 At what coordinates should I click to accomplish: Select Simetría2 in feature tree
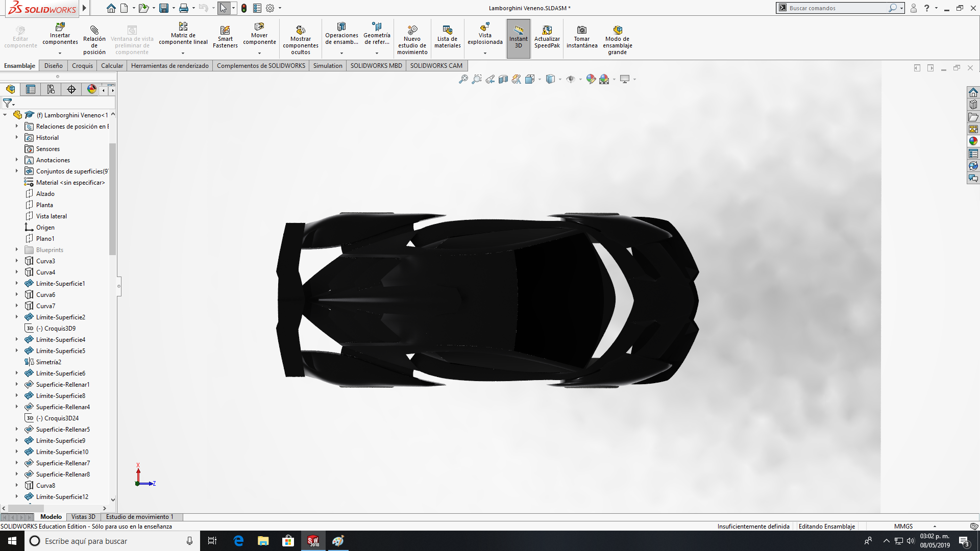(x=48, y=362)
